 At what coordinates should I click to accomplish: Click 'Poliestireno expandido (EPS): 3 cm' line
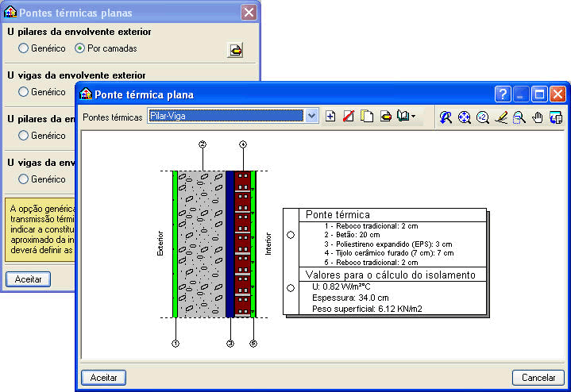coord(388,244)
